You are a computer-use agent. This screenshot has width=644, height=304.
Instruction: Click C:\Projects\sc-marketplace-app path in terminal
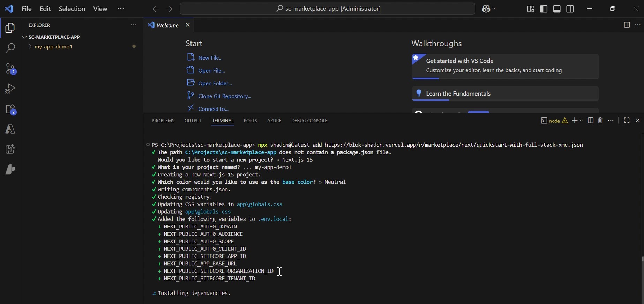[231, 153]
